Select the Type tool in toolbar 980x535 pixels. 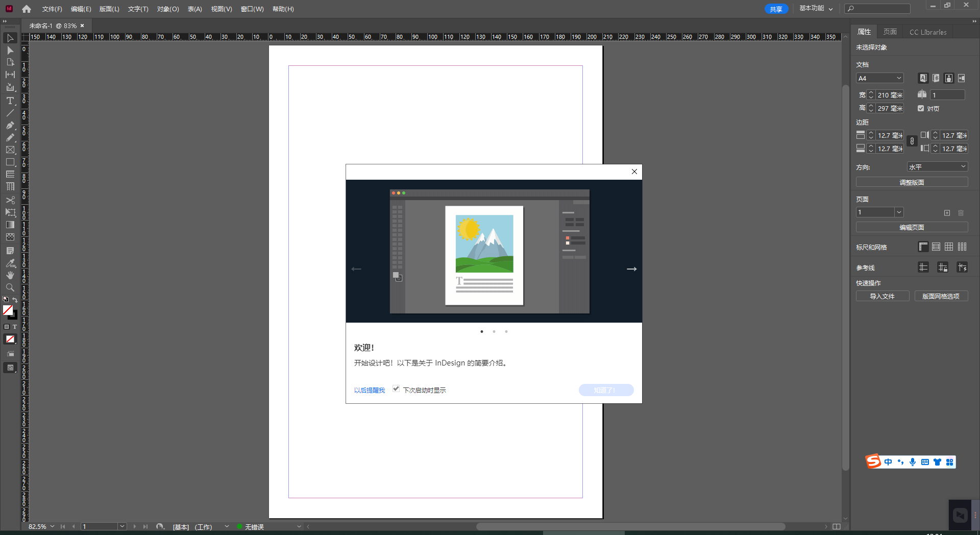pyautogui.click(x=10, y=101)
